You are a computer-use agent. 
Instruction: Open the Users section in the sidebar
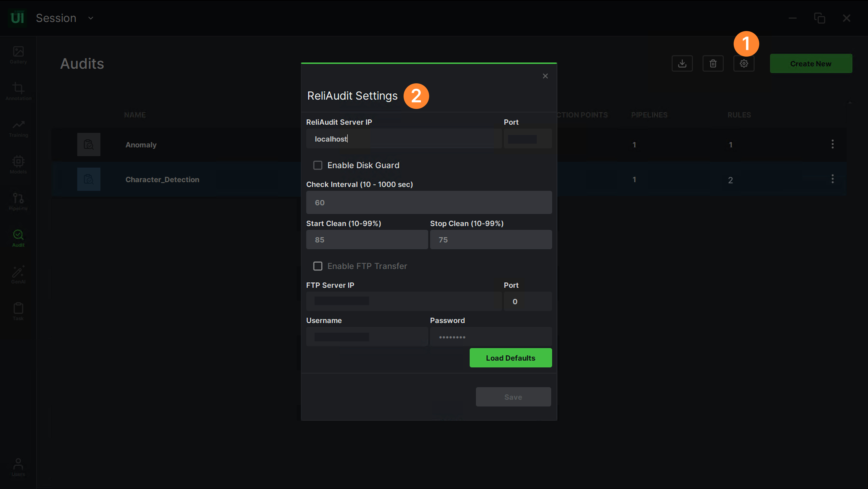click(18, 467)
